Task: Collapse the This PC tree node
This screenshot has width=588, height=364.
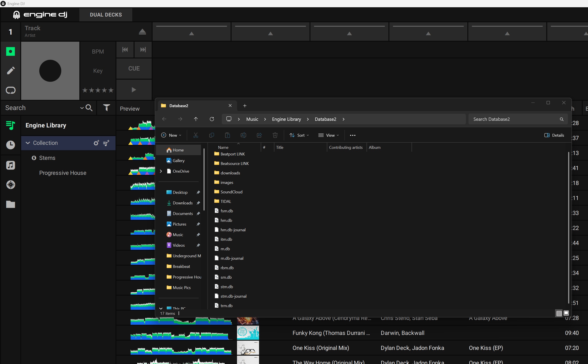Action: click(x=161, y=308)
